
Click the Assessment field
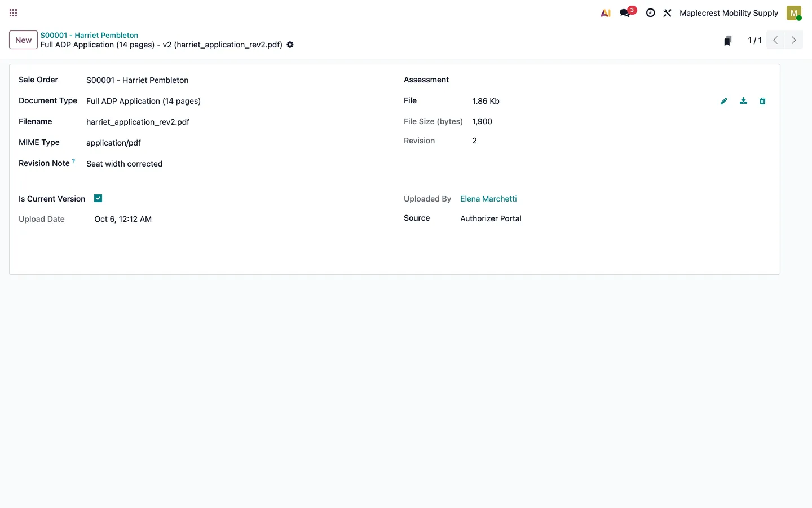pyautogui.click(x=620, y=80)
